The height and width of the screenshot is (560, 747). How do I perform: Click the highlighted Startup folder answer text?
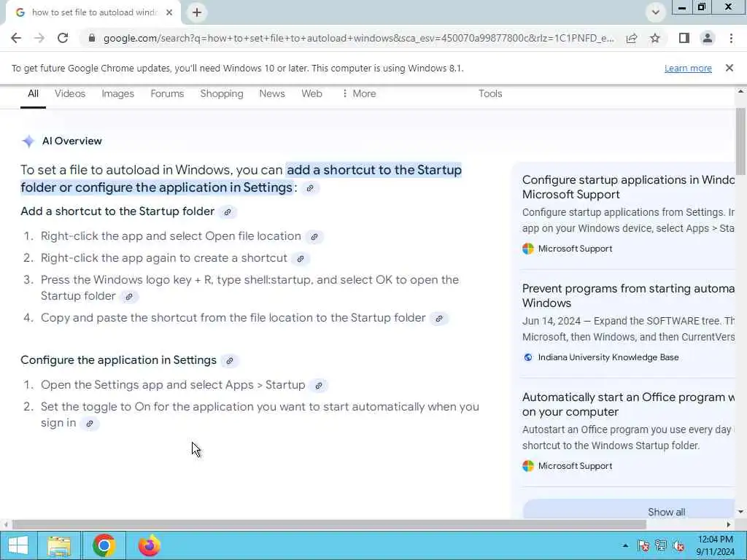click(241, 179)
